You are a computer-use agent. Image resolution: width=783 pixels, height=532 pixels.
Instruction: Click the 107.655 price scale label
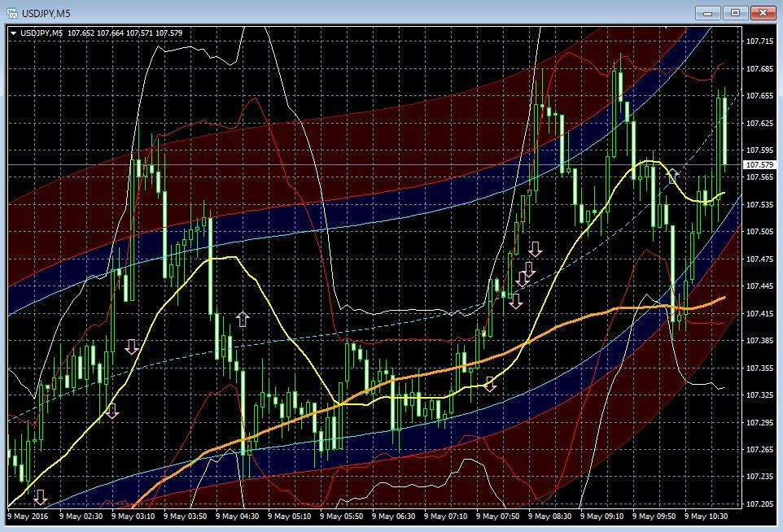(759, 95)
